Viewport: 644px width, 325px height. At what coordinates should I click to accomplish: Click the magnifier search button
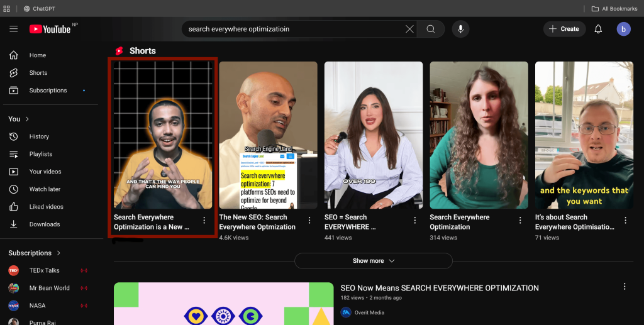click(x=430, y=29)
